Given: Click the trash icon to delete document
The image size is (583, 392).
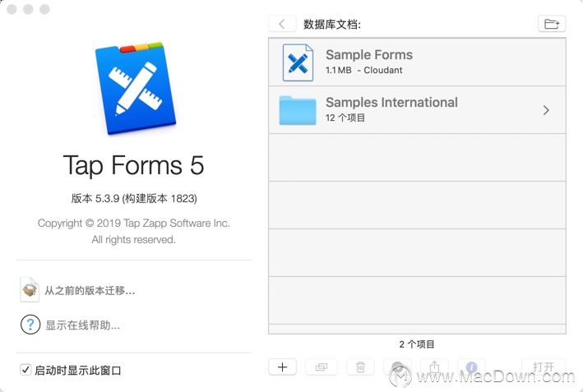Looking at the screenshot, I should click(360, 367).
